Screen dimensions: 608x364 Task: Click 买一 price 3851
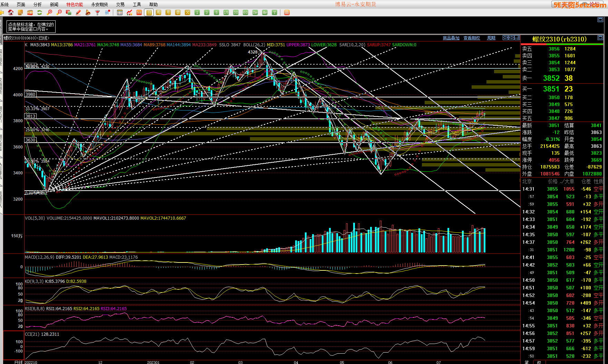(551, 89)
